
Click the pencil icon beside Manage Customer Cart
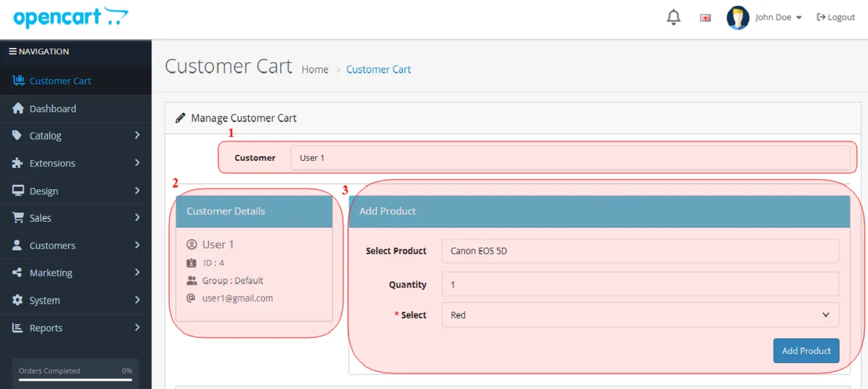click(x=181, y=118)
